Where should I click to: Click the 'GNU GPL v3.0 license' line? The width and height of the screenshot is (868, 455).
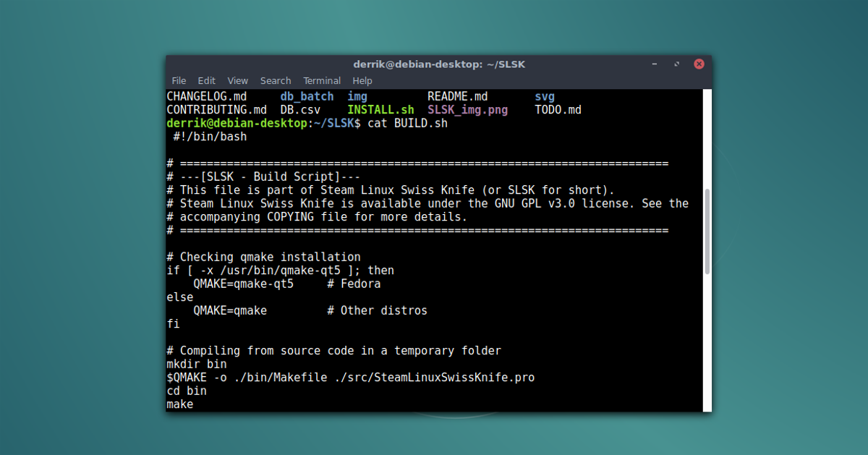click(x=427, y=203)
